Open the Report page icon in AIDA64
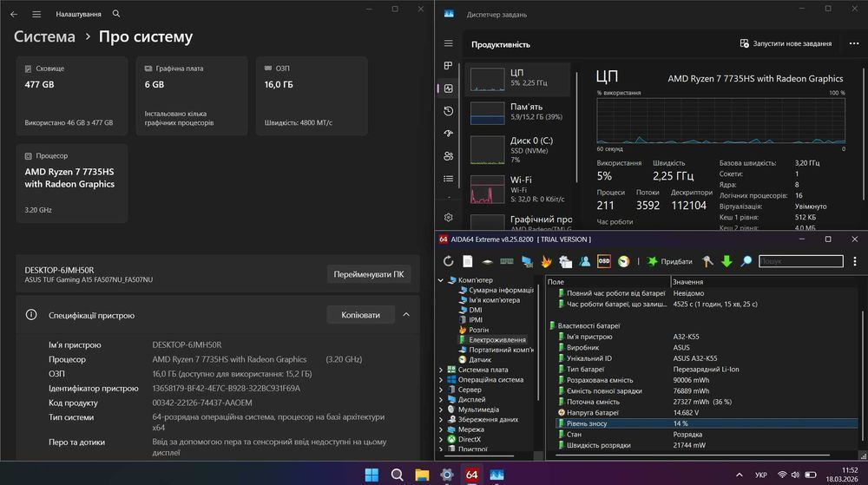 (x=468, y=261)
